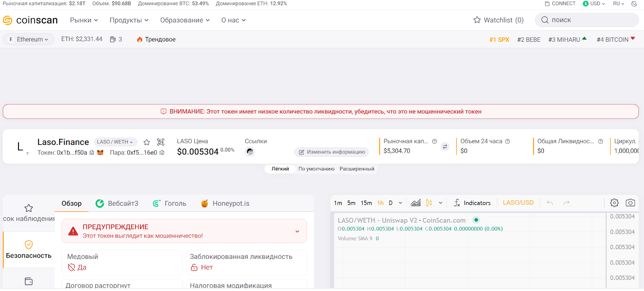
Task: Open the CONNECT wallet button
Action: 560,4
